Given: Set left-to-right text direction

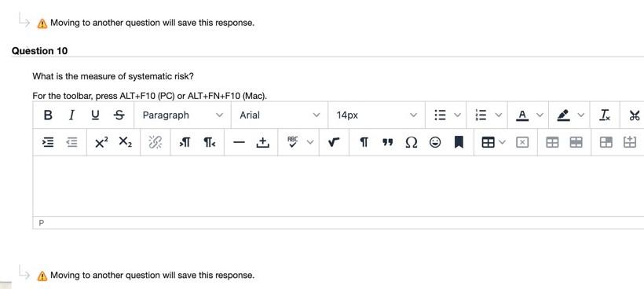Looking at the screenshot, I should 185,142.
